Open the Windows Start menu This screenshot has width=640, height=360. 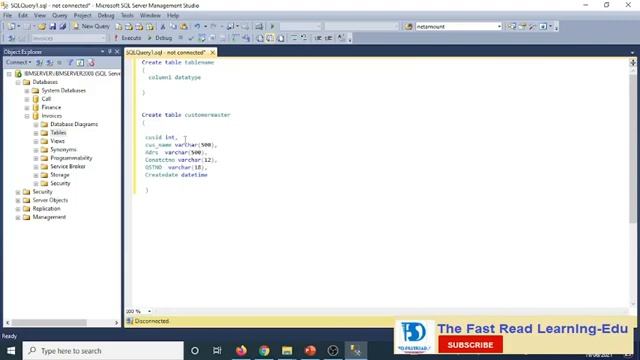11,351
